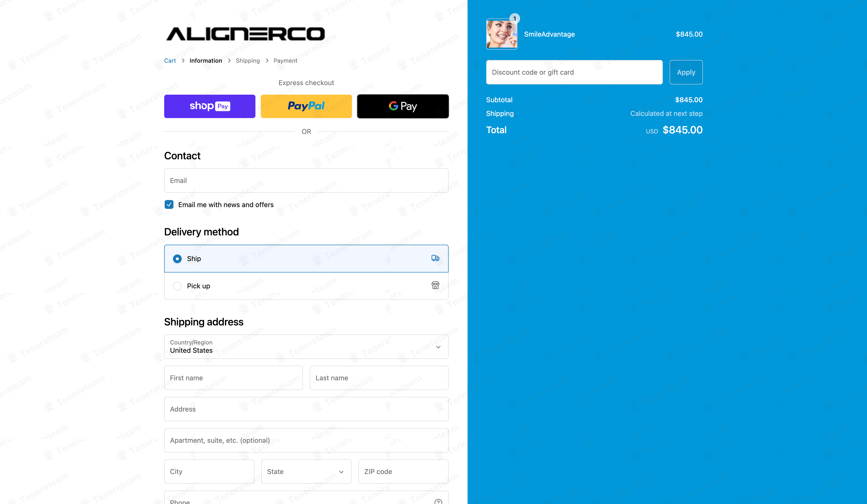Uncheck Email me with news and offers
Image resolution: width=867 pixels, height=504 pixels.
pyautogui.click(x=169, y=205)
